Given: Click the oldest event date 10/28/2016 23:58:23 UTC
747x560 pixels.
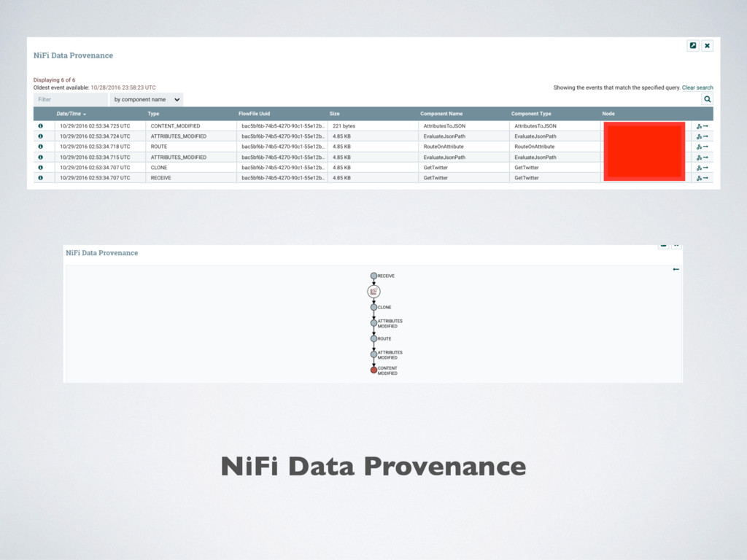Looking at the screenshot, I should pos(123,87).
